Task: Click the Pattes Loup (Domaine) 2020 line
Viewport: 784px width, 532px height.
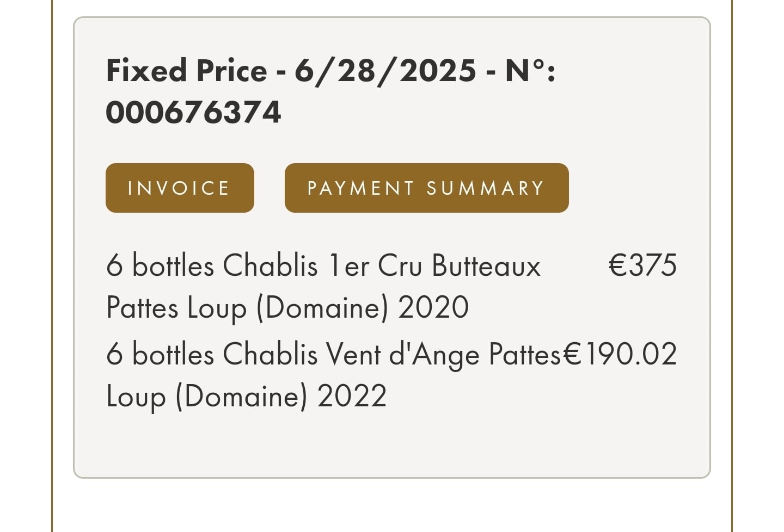Action: point(287,308)
